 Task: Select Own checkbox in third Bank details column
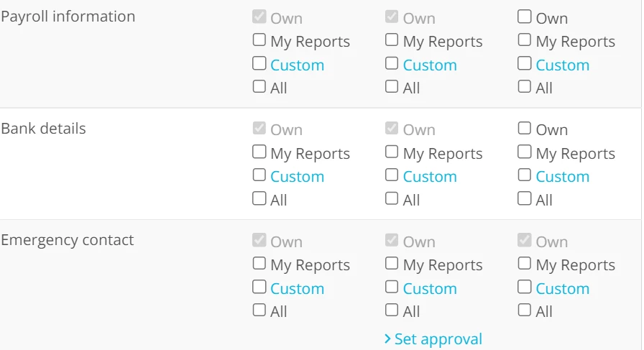tap(525, 128)
